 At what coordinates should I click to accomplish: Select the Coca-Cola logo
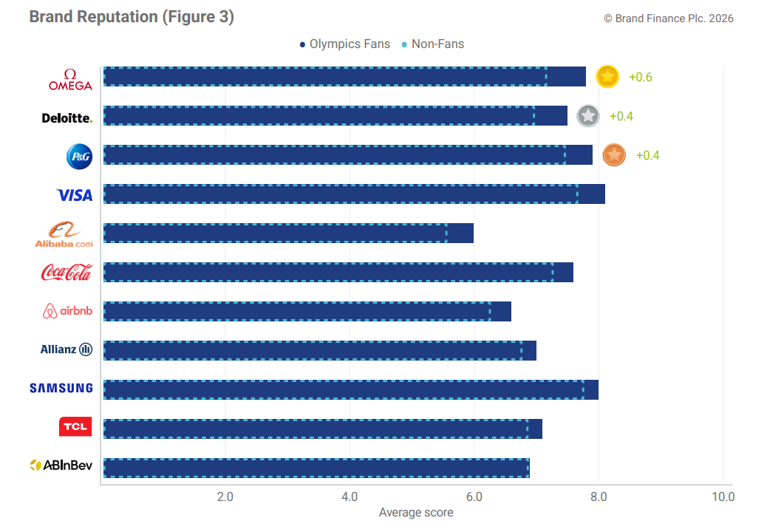click(67, 273)
